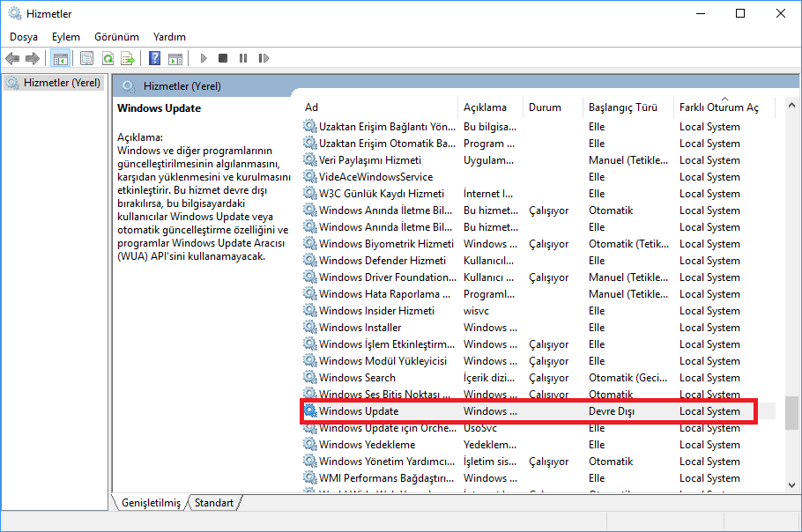802x532 pixels.
Task: Open the Eylem menu
Action: [65, 37]
